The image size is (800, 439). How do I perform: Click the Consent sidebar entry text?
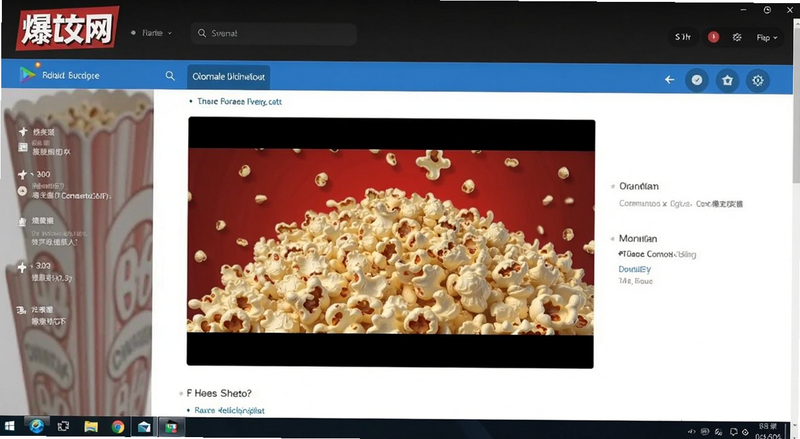(x=71, y=196)
